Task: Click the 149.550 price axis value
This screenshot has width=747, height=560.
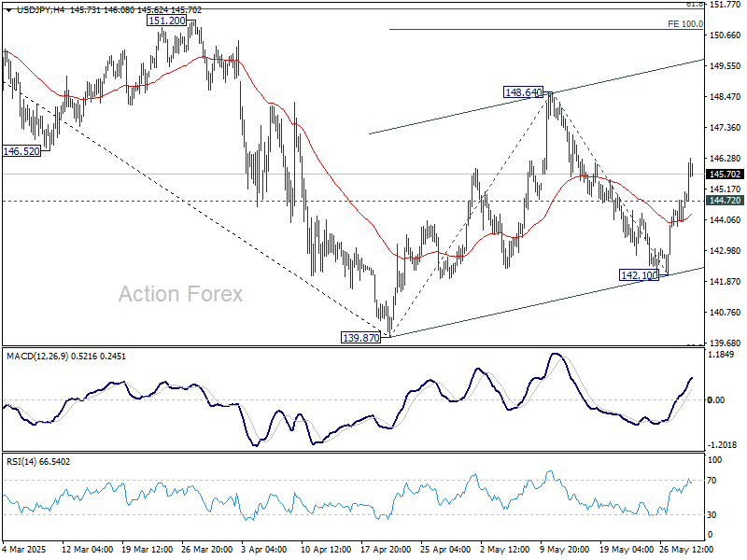Action: 726,66
